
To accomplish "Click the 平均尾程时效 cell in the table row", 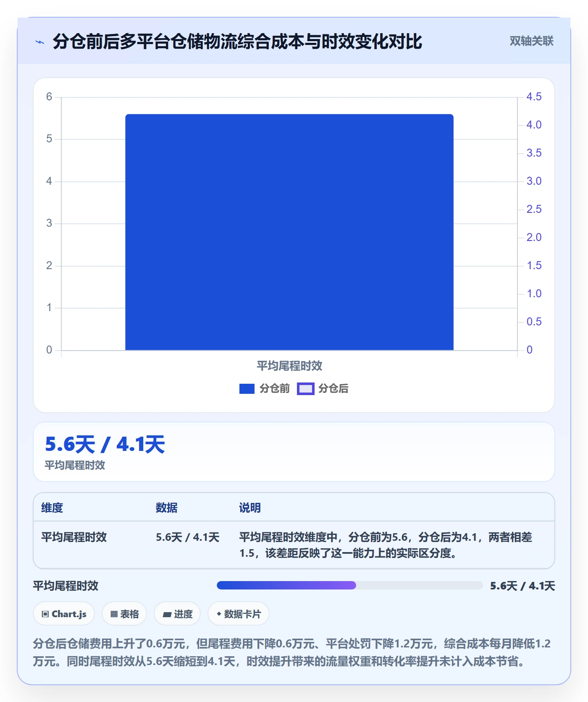I will coord(74,537).
